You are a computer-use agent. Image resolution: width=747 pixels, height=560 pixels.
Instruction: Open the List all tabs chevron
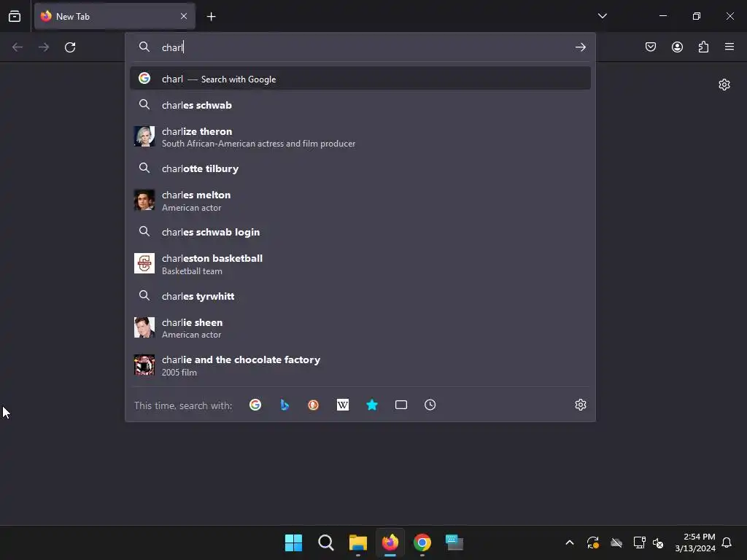(x=602, y=16)
